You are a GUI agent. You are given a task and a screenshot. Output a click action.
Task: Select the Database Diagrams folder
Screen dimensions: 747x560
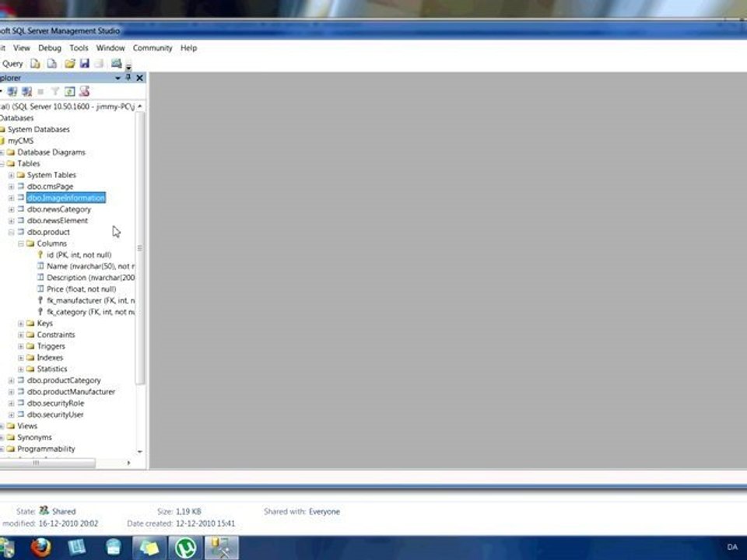[51, 152]
